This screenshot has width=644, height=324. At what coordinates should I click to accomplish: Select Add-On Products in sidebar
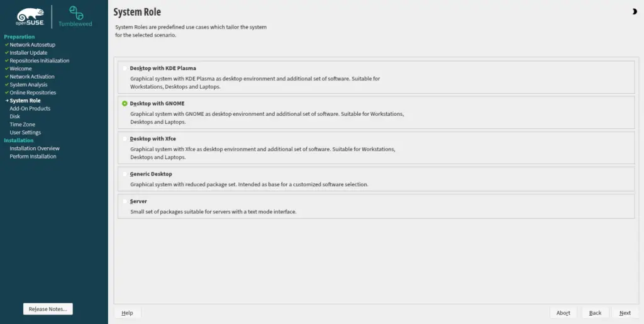click(x=30, y=109)
